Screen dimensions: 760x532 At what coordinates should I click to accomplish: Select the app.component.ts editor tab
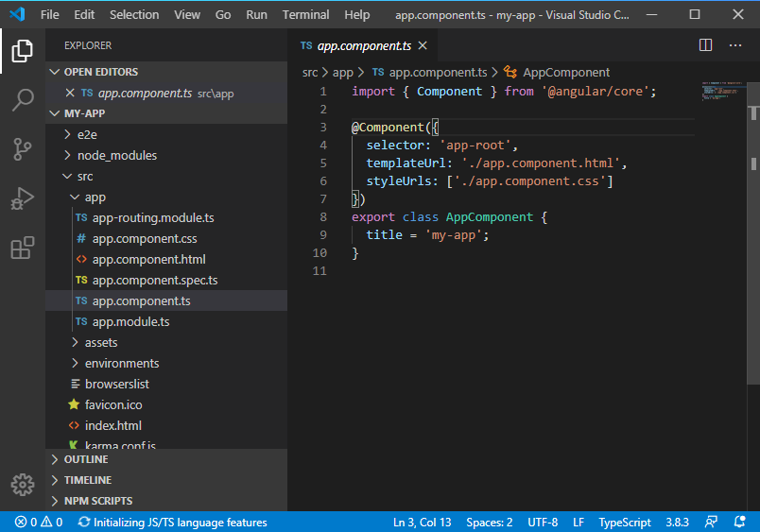tap(364, 45)
